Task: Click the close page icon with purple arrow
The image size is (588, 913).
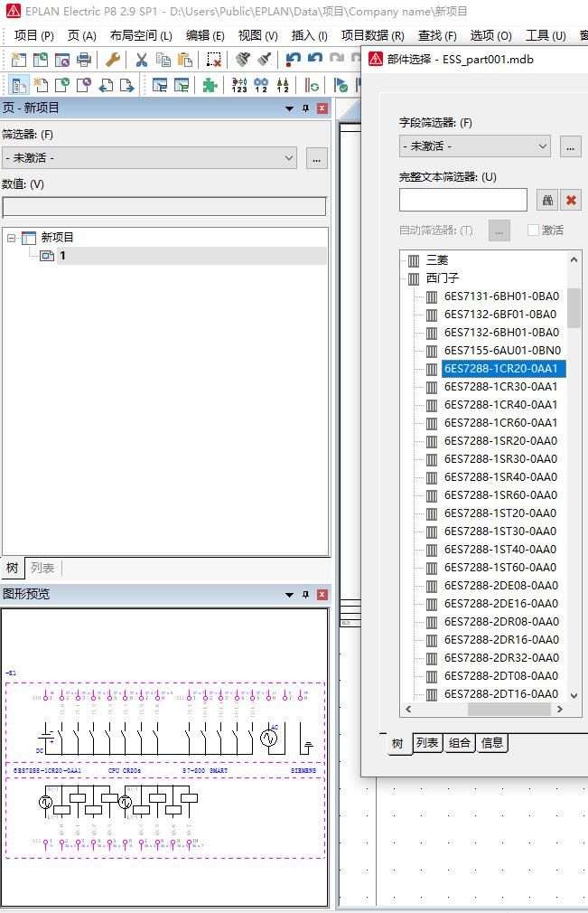Action: click(84, 86)
